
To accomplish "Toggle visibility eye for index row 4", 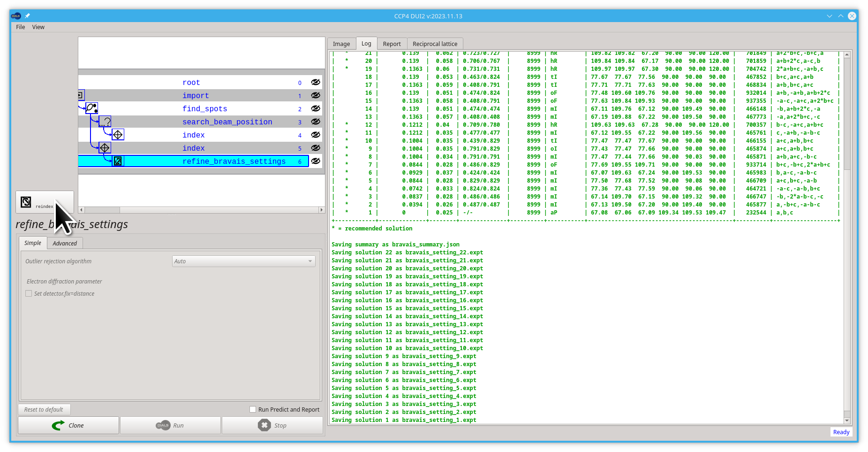I will (x=316, y=135).
